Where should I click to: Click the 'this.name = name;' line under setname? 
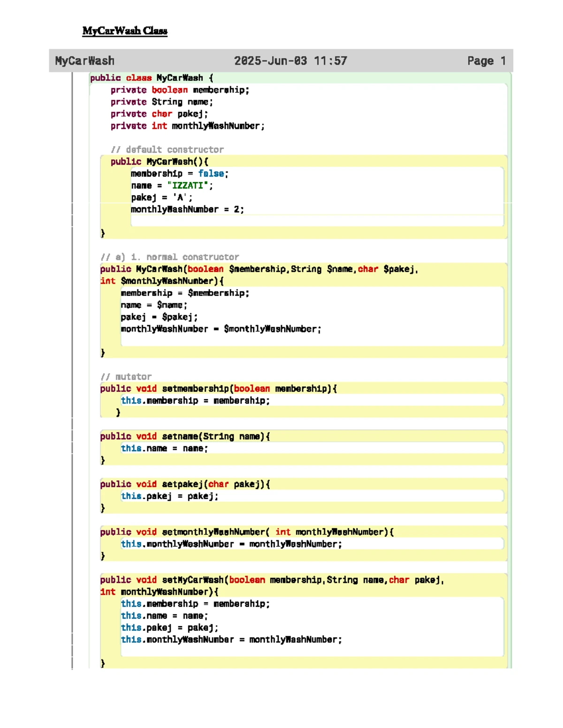[164, 449]
